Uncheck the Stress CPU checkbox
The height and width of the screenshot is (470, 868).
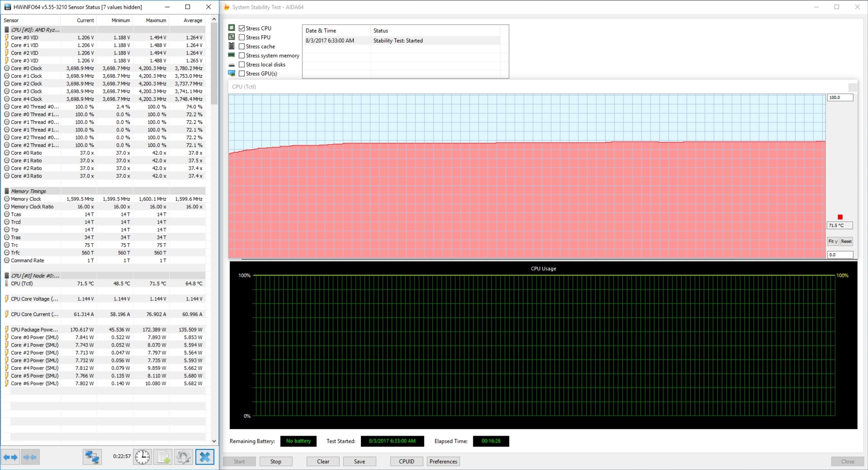(x=242, y=28)
